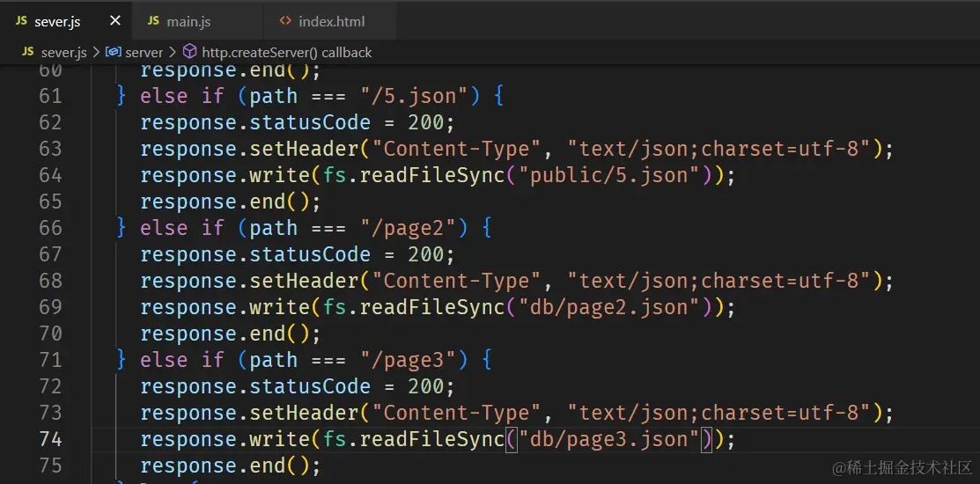Click server symbol in breadcrumb
The image size is (980, 484).
click(144, 53)
